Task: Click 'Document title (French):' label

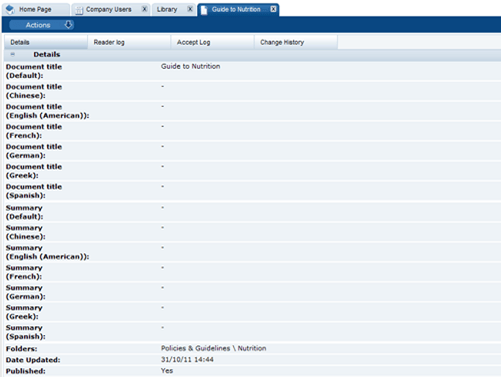Action: point(34,131)
